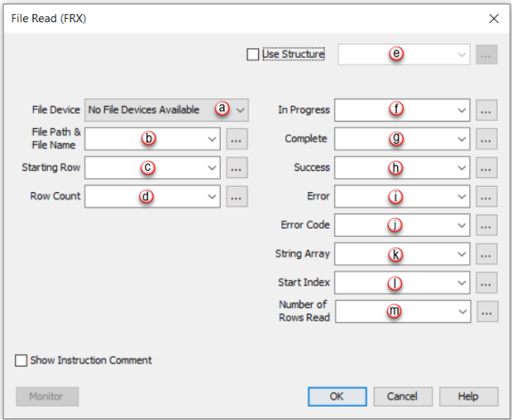Check the Use Structure checkbox
Viewport: 512px width, 420px height.
coord(253,54)
